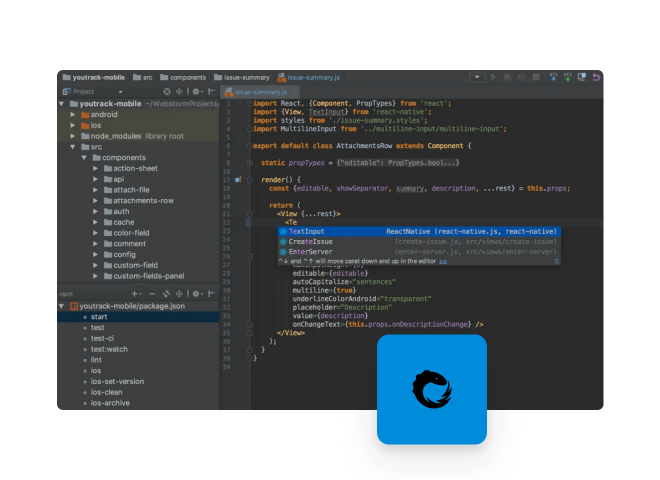Expand node_modules library root
The height and width of the screenshot is (480, 660).
(x=73, y=136)
